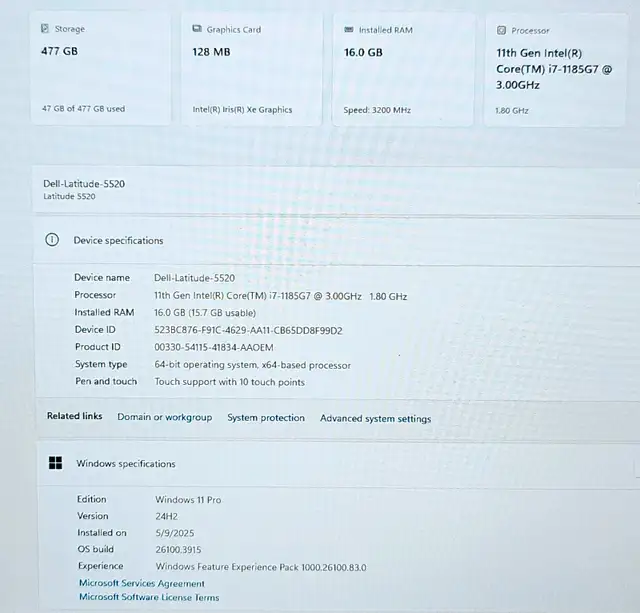Select the Windows Feature Experience Pack text
This screenshot has width=640, height=613.
[x=261, y=567]
